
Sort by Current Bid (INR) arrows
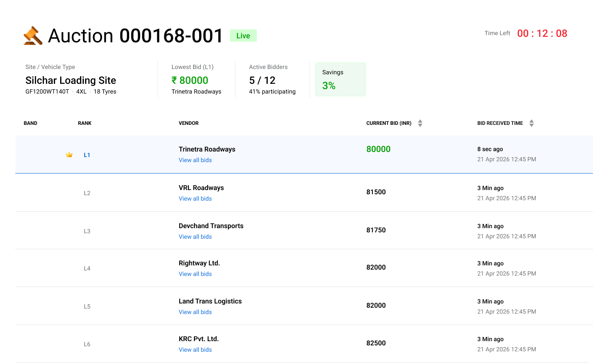[420, 123]
